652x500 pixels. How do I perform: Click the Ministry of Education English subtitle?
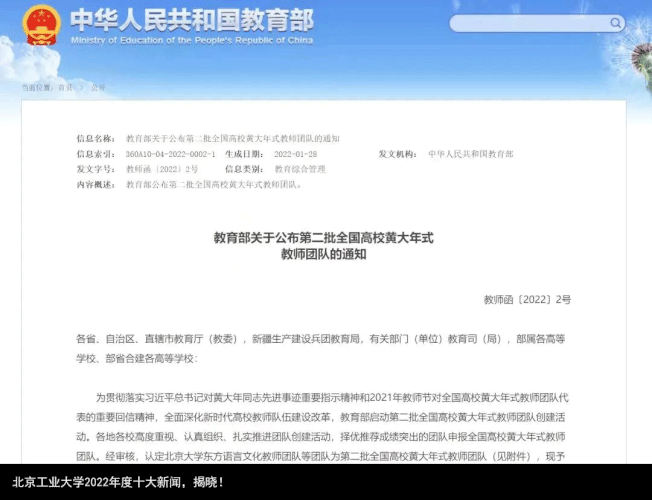coord(192,40)
